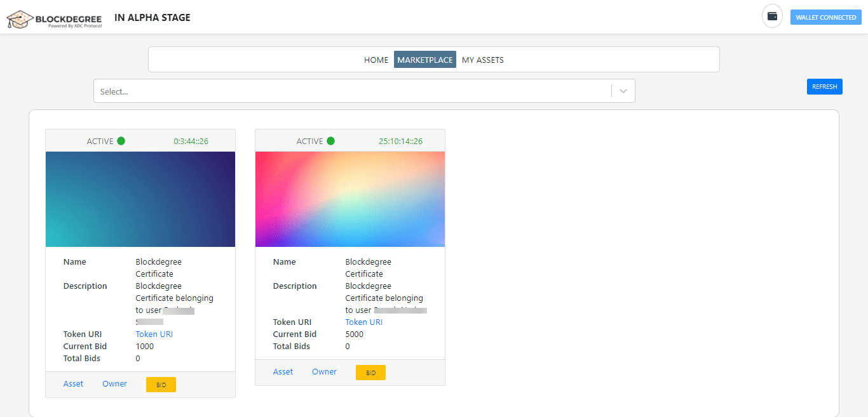
Task: Open Asset link on the rainbow card
Action: [283, 372]
